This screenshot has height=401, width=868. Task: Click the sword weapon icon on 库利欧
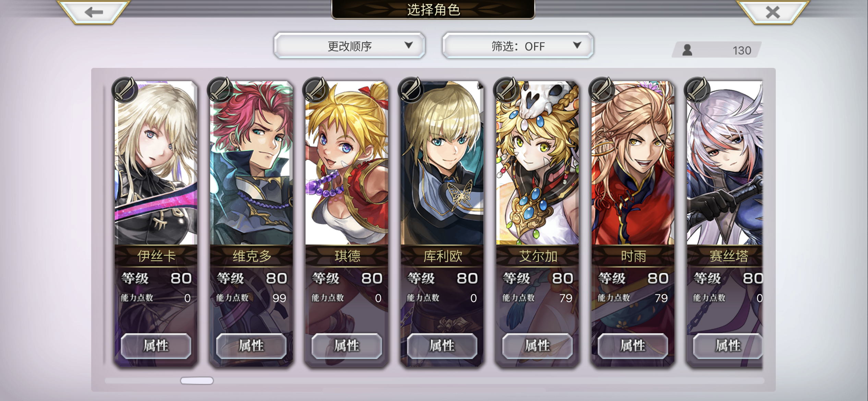[x=411, y=90]
